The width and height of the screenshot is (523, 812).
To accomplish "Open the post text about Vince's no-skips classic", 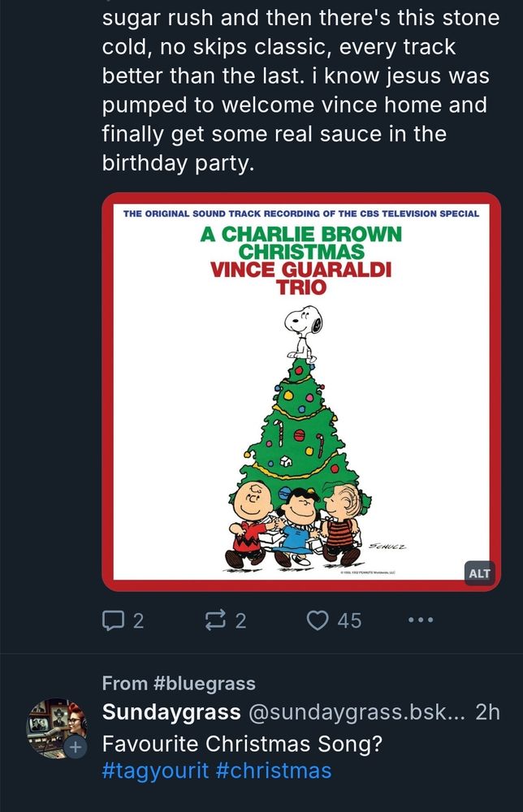I will coord(300,89).
